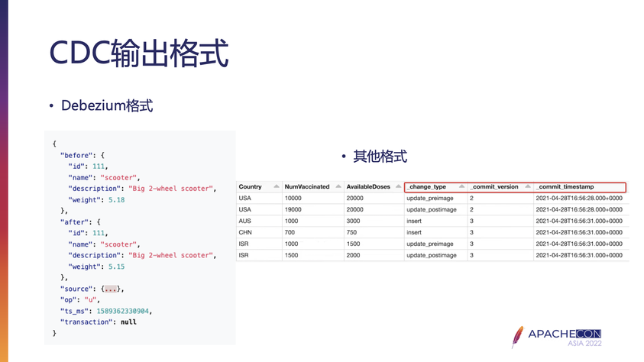Click update_preimage in the USA row
Viewport: 644px width, 362px height.
click(x=430, y=199)
